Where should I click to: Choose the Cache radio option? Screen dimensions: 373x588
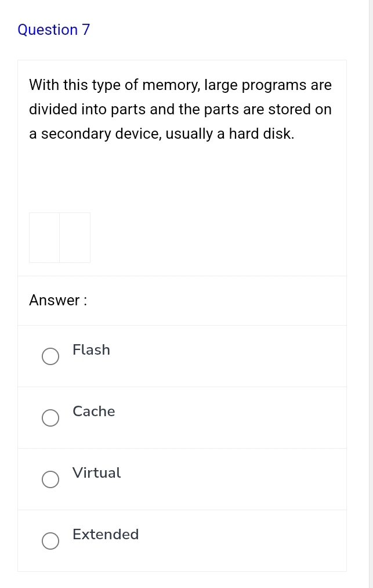(50, 418)
